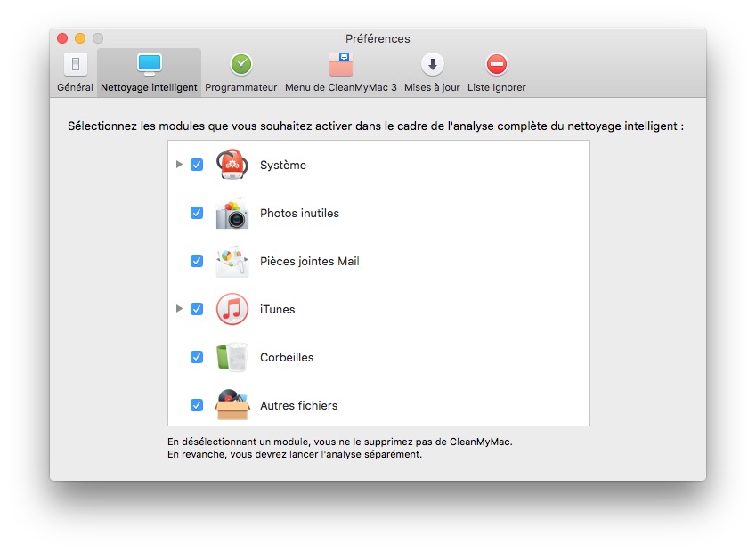Select the Corbeilles row text
Screen dimensions: 756x552
(287, 357)
